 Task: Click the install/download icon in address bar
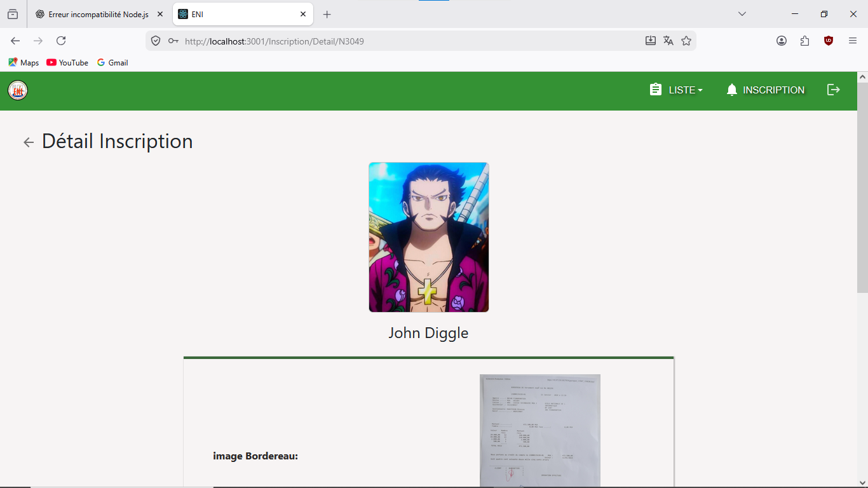[x=651, y=41]
